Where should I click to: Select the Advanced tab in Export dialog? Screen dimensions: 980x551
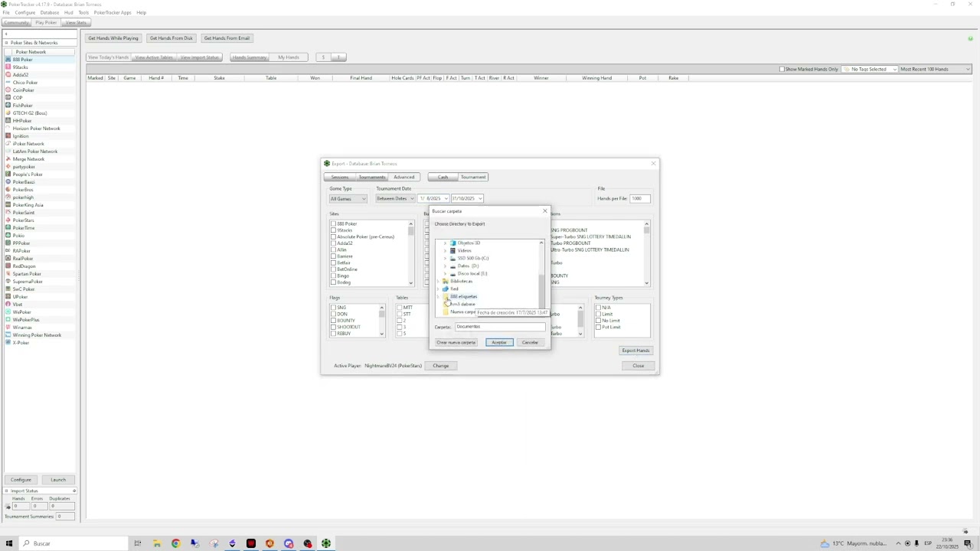(x=403, y=177)
